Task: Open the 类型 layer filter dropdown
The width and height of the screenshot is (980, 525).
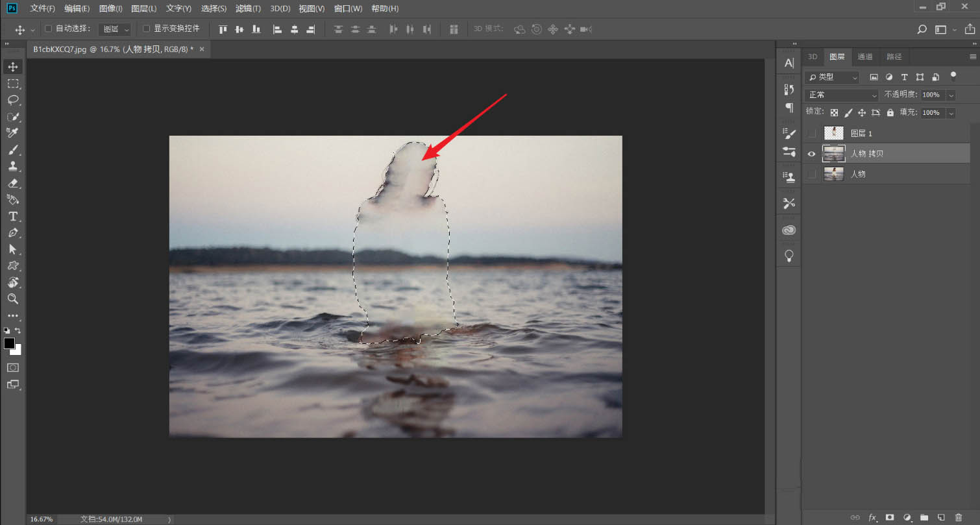Action: click(832, 77)
